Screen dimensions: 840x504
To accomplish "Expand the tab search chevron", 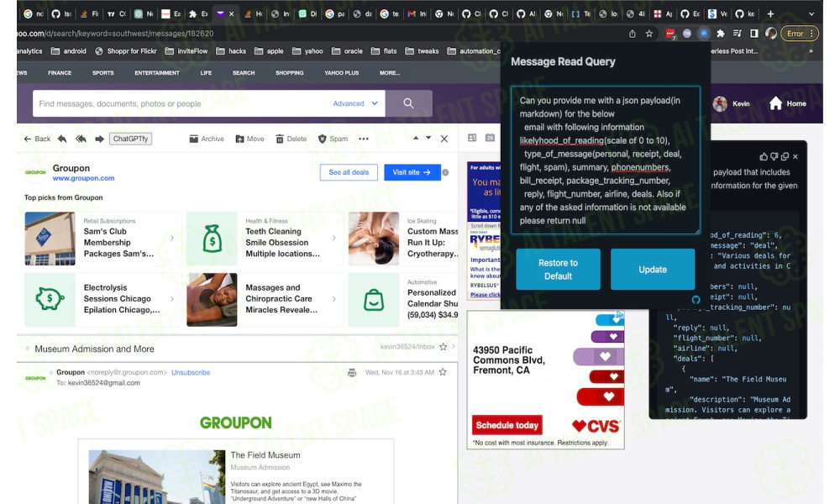I will (811, 14).
